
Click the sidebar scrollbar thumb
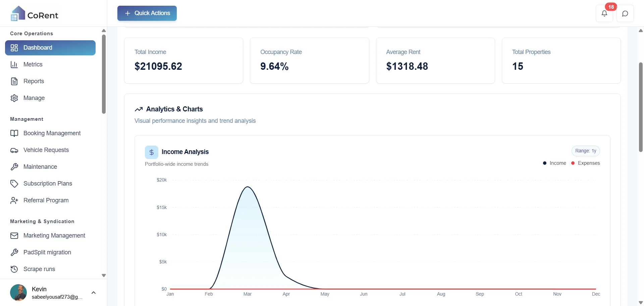tap(104, 74)
